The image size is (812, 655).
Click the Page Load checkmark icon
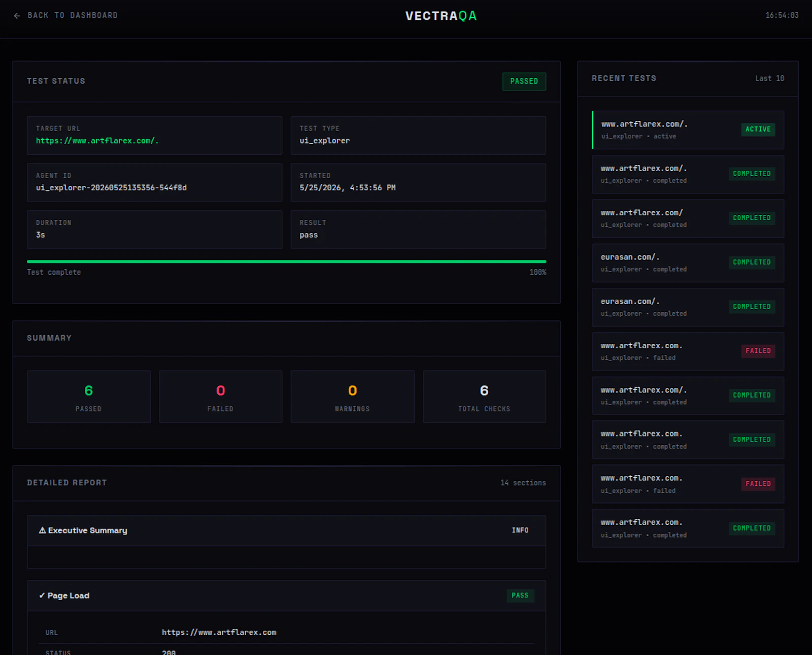click(x=42, y=596)
